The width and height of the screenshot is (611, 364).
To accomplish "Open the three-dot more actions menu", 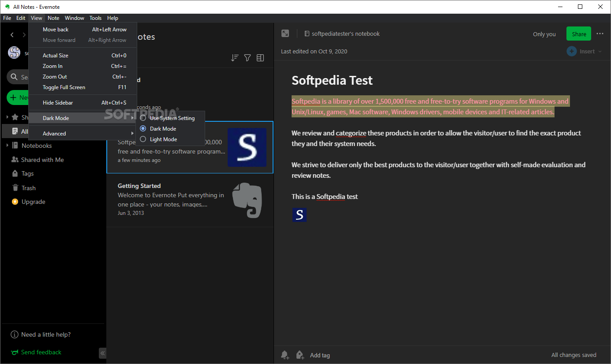I will coord(600,34).
